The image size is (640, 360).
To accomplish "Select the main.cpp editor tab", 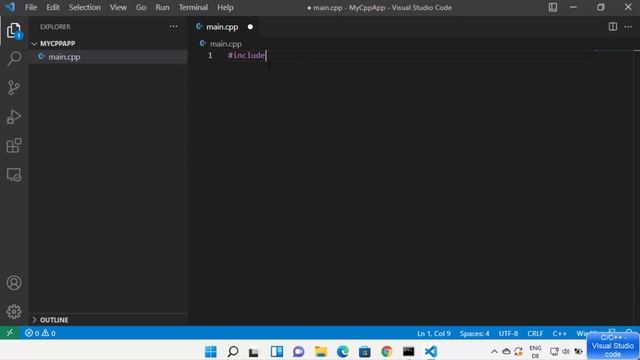I will [224, 27].
